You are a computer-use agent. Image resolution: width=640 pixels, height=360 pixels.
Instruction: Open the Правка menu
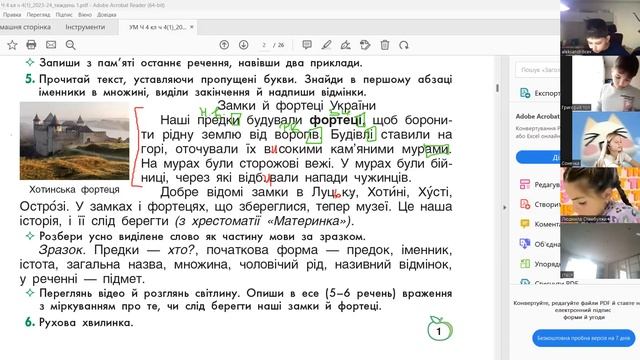coord(12,15)
